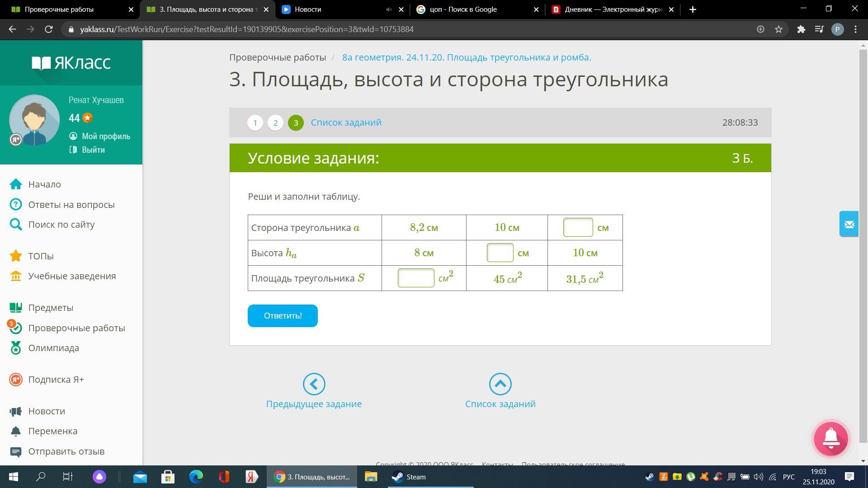The width and height of the screenshot is (868, 488).
Task: Click the height h input field
Action: point(500,253)
